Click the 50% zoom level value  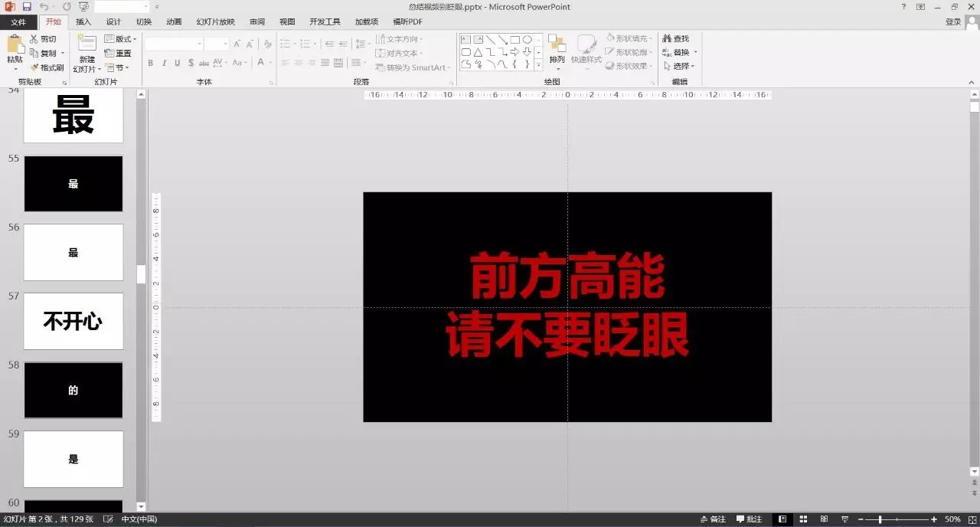click(952, 519)
